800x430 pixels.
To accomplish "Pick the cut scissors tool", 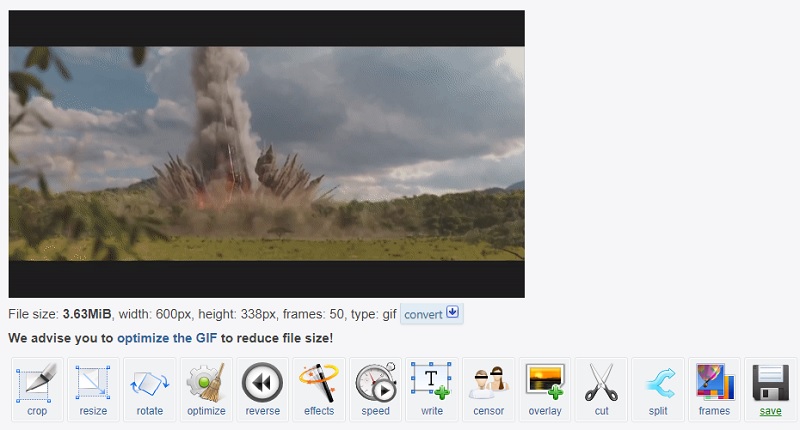I will 602,389.
